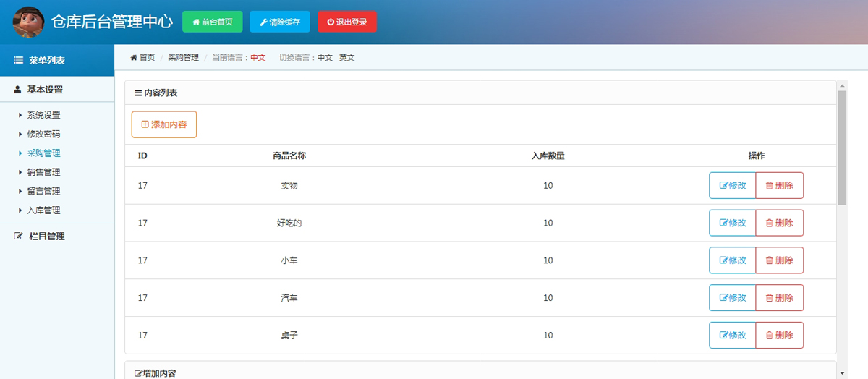This screenshot has width=868, height=379.
Task: Click the product name 好吃的
Action: [x=289, y=223]
